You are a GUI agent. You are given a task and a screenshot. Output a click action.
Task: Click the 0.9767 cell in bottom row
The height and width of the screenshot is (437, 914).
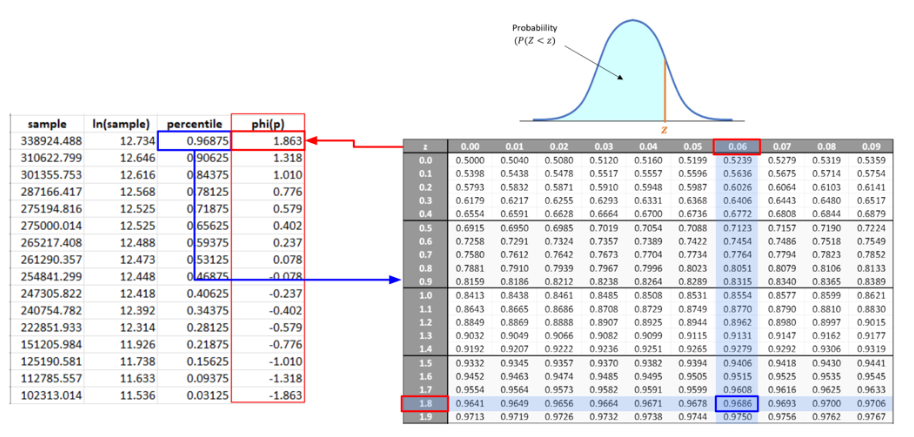pyautogui.click(x=871, y=417)
